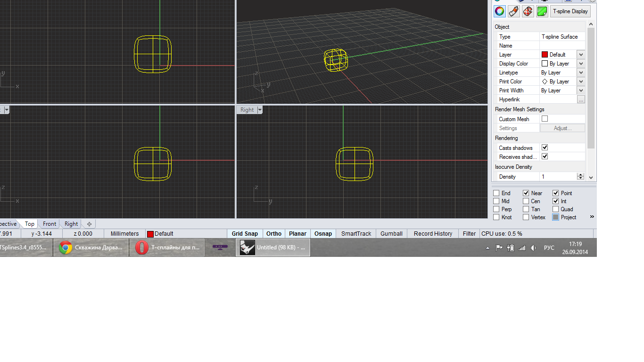This screenshot has width=644, height=362.
Task: Click the network signal tray icon
Action: coord(522,248)
